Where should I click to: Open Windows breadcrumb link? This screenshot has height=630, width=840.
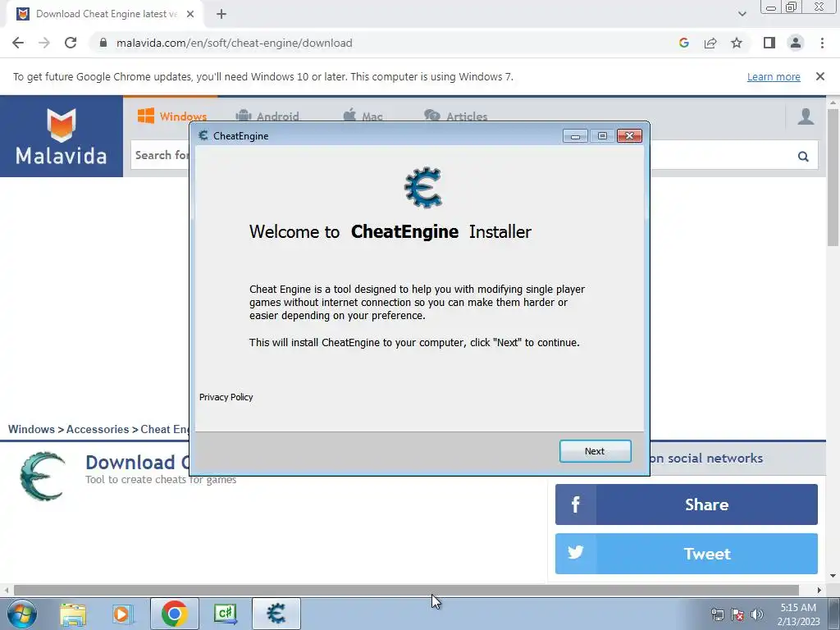(31, 429)
